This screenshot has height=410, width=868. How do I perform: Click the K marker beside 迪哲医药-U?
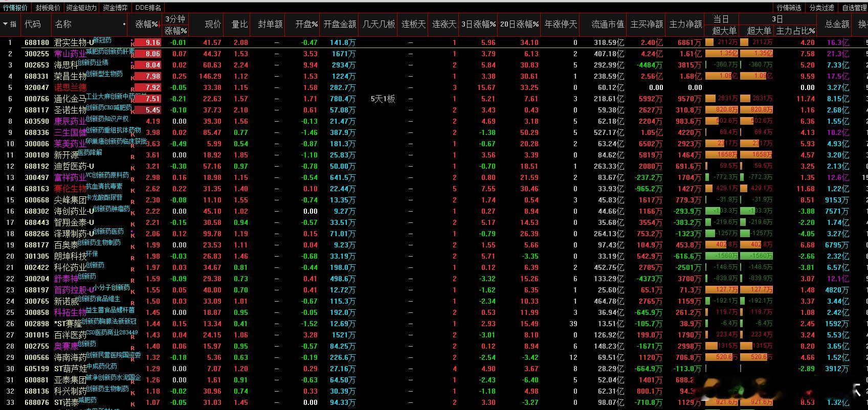(133, 168)
